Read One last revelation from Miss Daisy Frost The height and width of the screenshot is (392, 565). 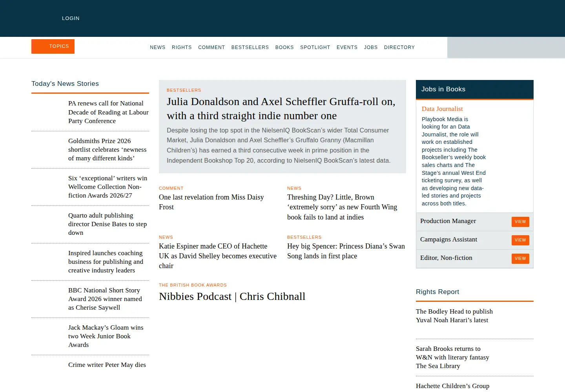point(211,202)
